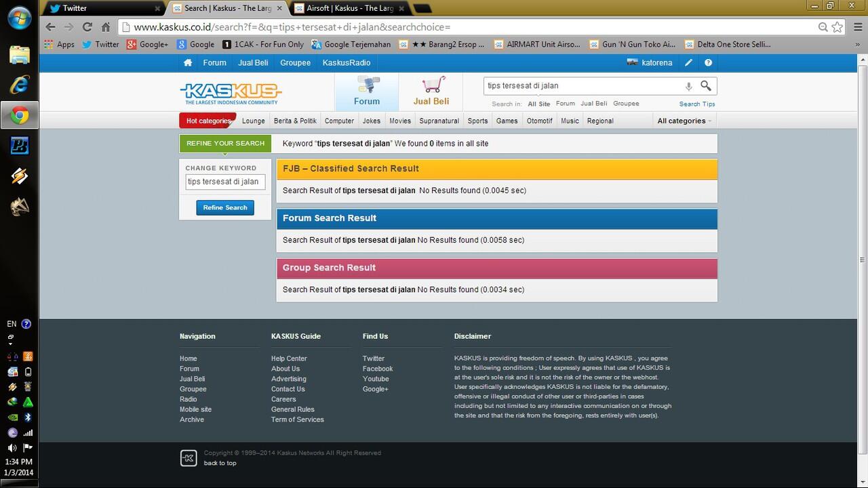868x488 pixels.
Task: Launch Internet Explorer from taskbar
Action: [19, 85]
